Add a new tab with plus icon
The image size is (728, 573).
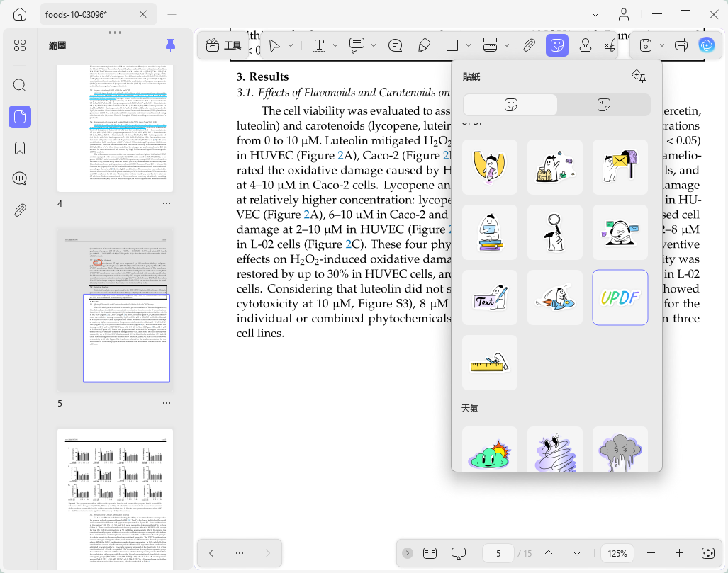(x=172, y=14)
